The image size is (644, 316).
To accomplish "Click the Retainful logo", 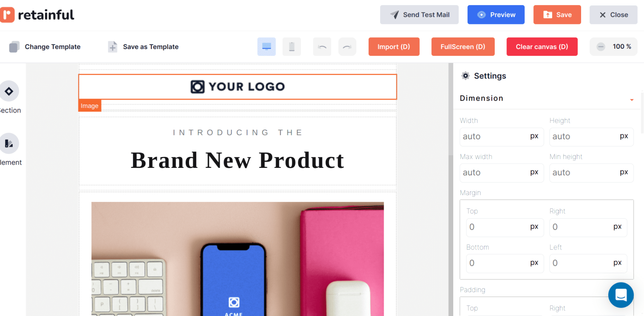I will [37, 14].
